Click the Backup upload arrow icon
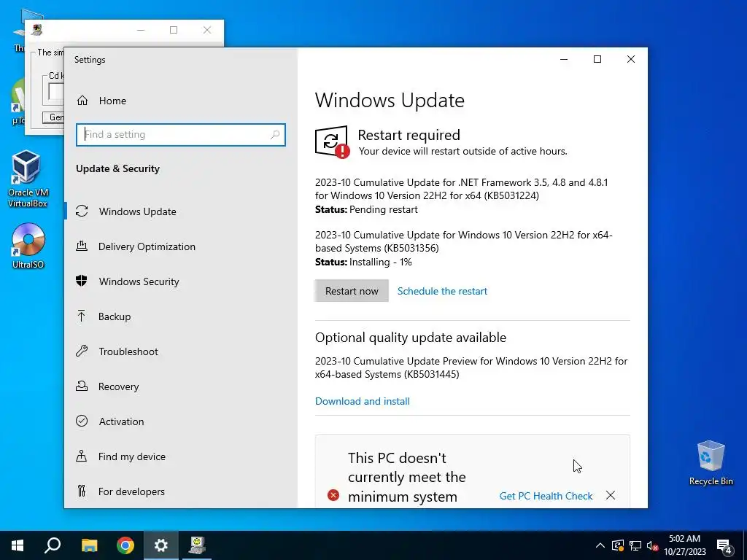 pos(82,316)
